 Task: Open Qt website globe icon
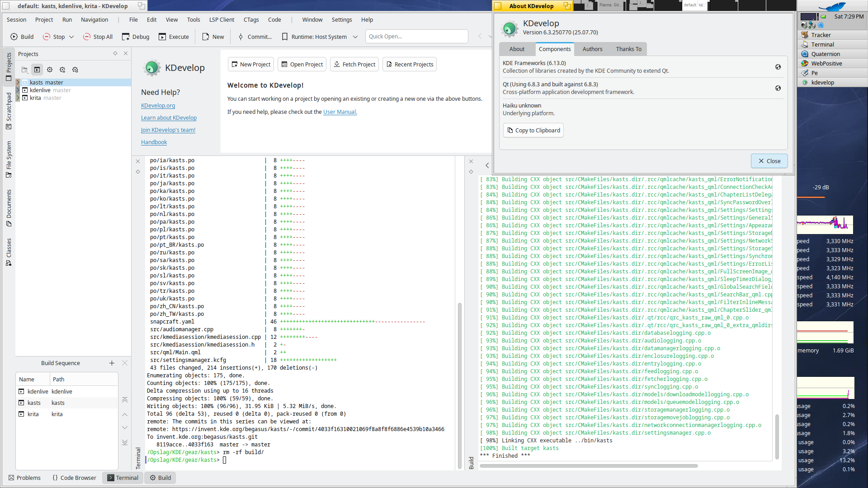(x=778, y=88)
